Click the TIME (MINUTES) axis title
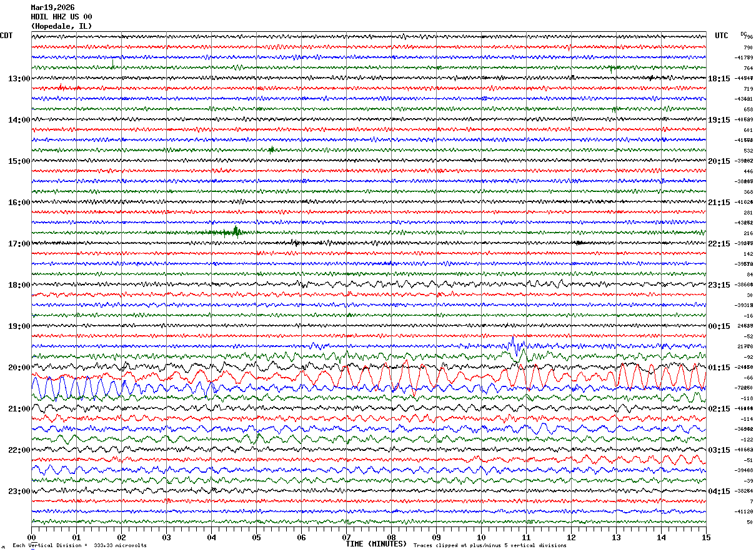This screenshot has height=554, width=756. pyautogui.click(x=376, y=544)
